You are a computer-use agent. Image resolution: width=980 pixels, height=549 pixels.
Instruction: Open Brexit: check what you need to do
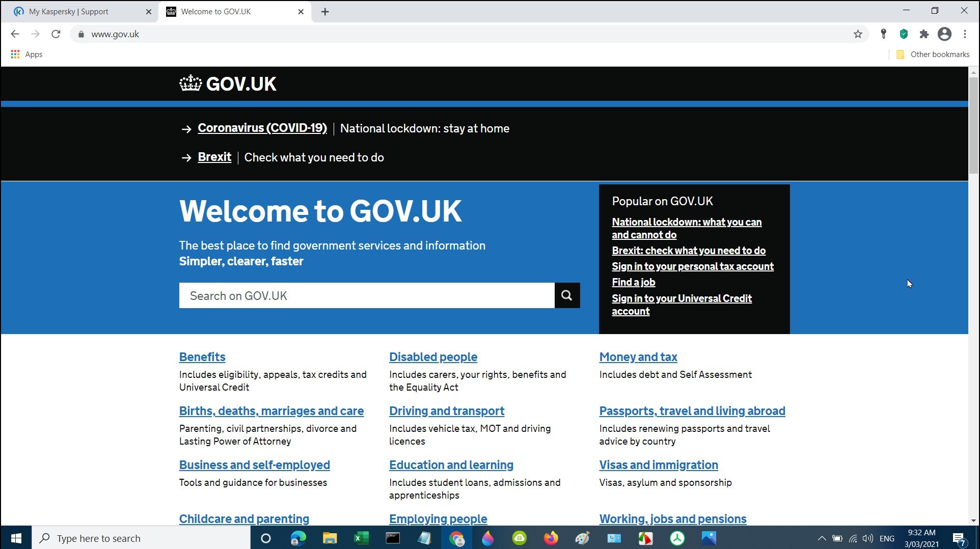[689, 251]
